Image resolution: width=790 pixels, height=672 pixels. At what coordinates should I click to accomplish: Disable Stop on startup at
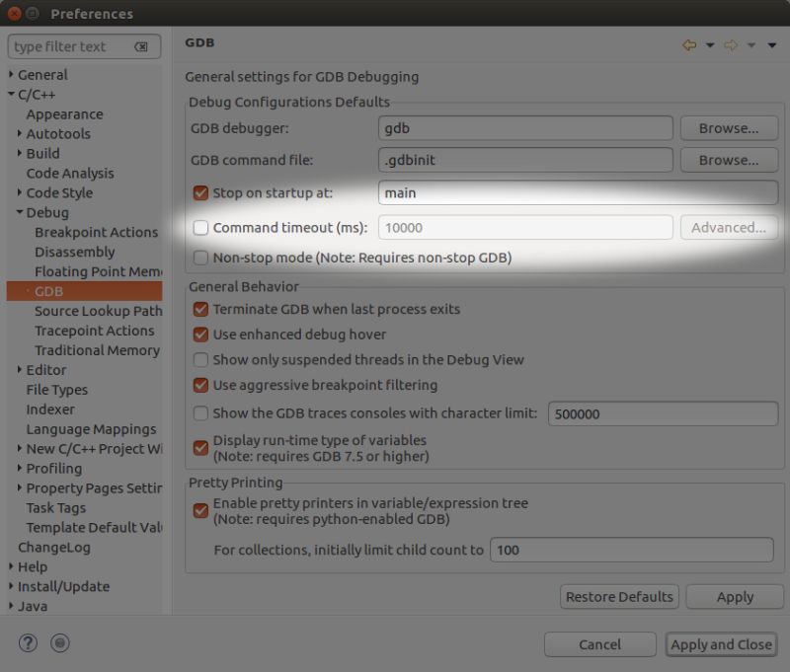[x=200, y=193]
